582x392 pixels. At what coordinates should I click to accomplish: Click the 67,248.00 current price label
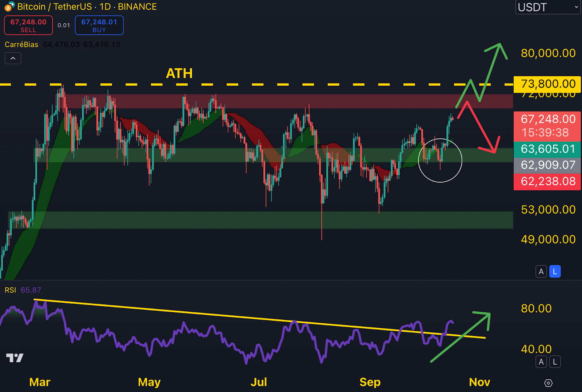pos(547,119)
